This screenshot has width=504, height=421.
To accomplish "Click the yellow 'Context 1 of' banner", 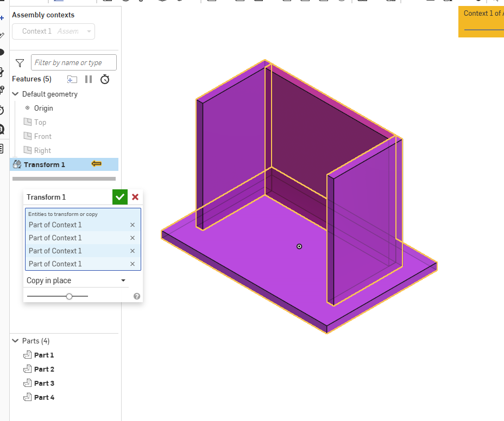I will 481,22.
